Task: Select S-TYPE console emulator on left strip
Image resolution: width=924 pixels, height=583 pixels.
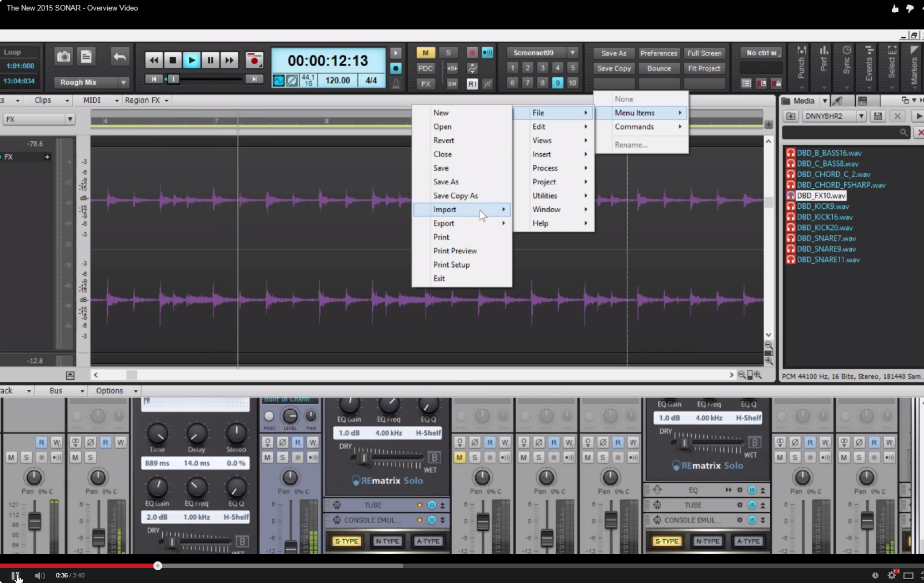Action: click(x=347, y=541)
